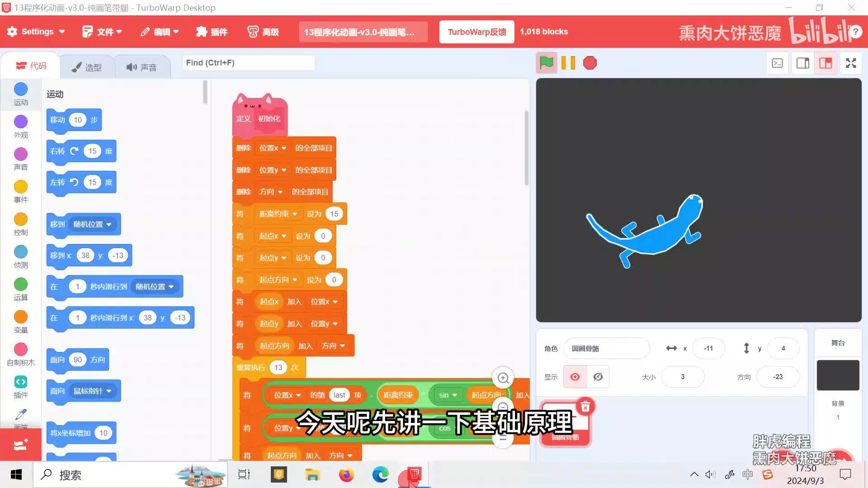Expand 鼠标指针 dropdown in 面向 block

click(92, 391)
